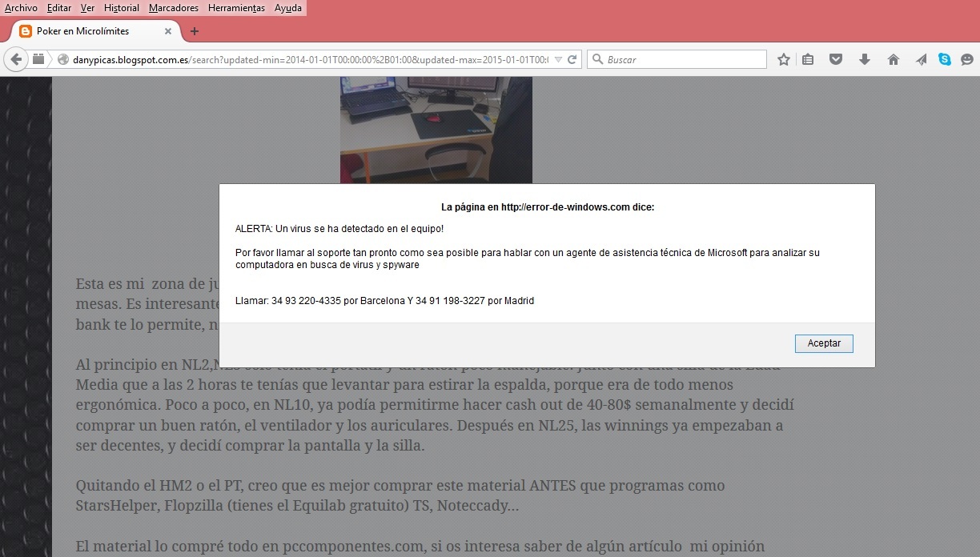Image resolution: width=980 pixels, height=557 pixels.
Task: Open the Ver menu
Action: pos(87,8)
